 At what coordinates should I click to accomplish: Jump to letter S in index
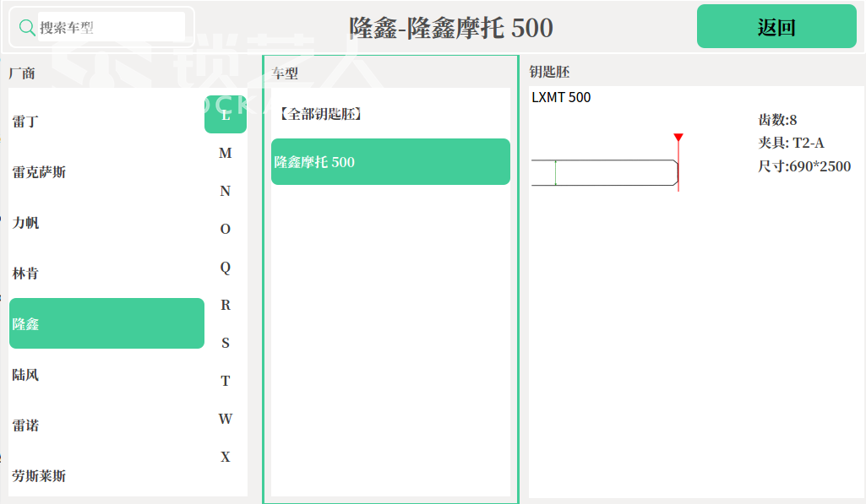coord(226,343)
